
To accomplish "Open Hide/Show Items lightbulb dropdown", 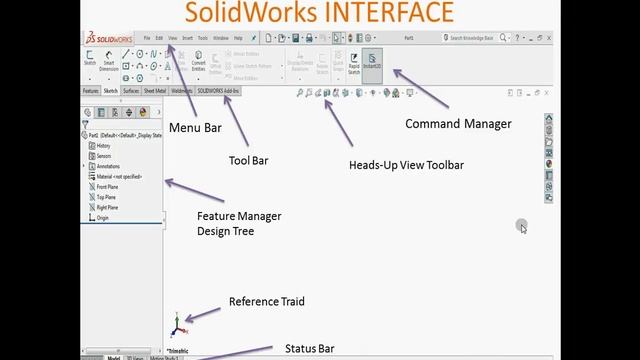I will (x=373, y=93).
